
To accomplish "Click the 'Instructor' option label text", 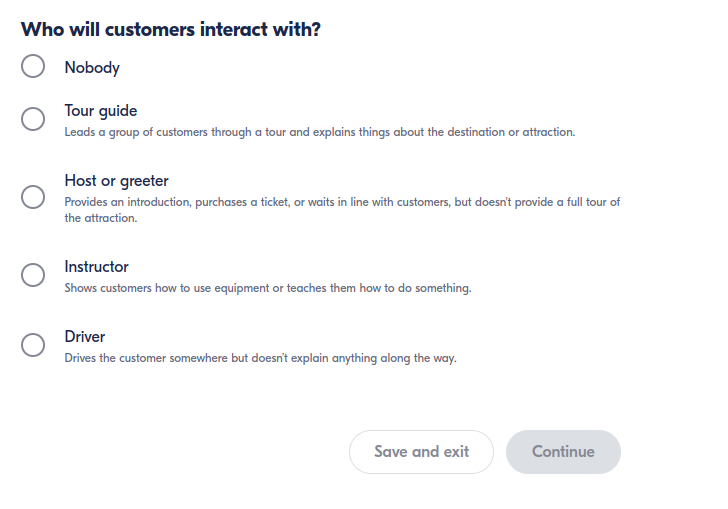I will (x=96, y=267).
